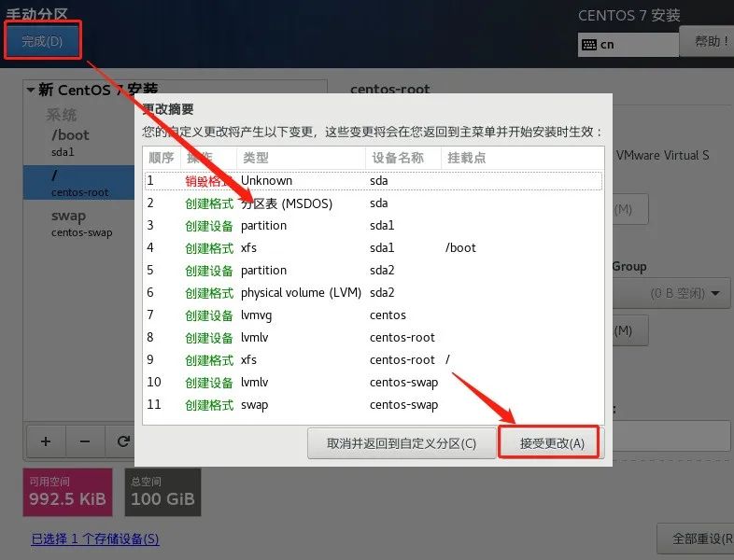This screenshot has height=560, width=734.
Task: Select row 1 Unknown sda
Action: pos(374,180)
